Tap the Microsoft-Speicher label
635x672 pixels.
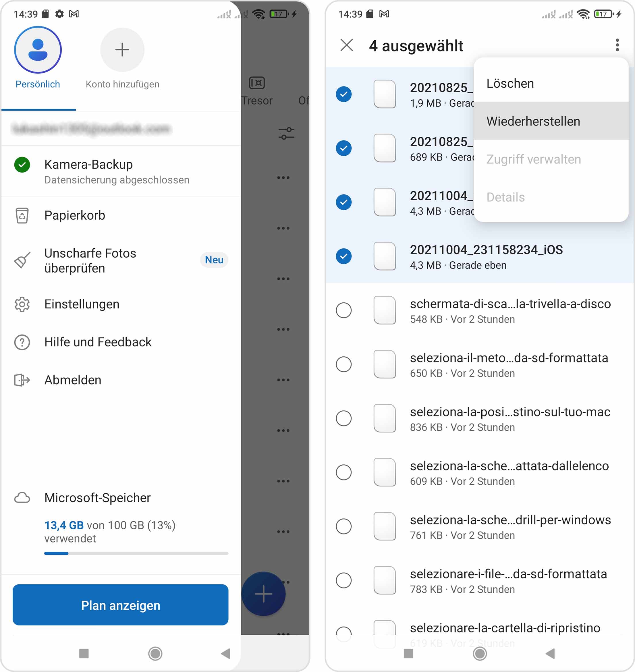(97, 498)
